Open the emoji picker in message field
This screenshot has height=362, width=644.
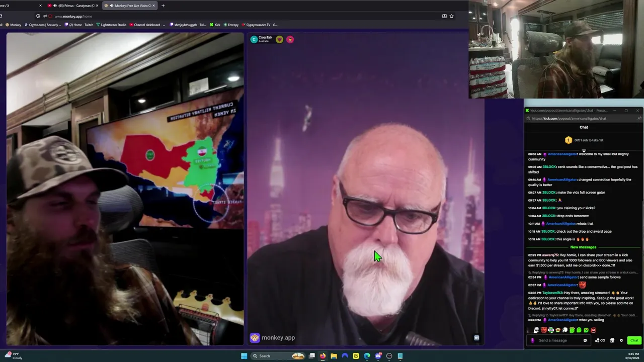pos(585,340)
